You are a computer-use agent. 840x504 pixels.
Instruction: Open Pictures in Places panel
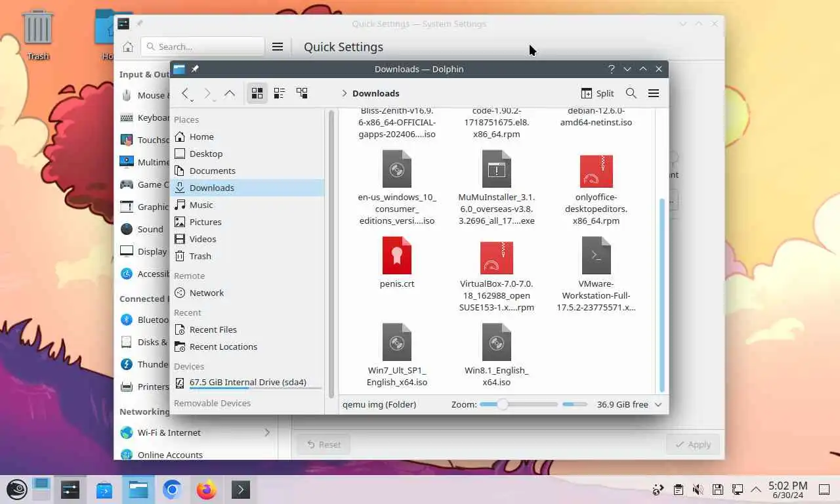pyautogui.click(x=247, y=222)
